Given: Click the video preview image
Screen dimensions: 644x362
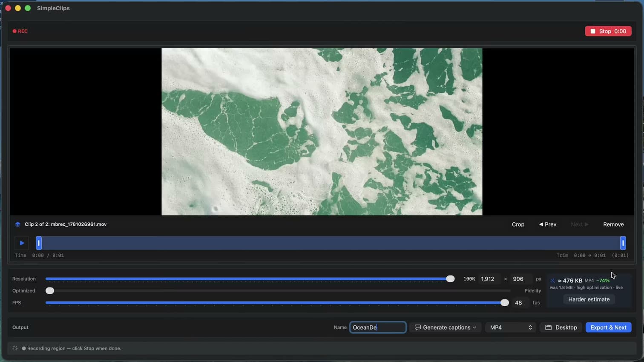Looking at the screenshot, I should (322, 132).
